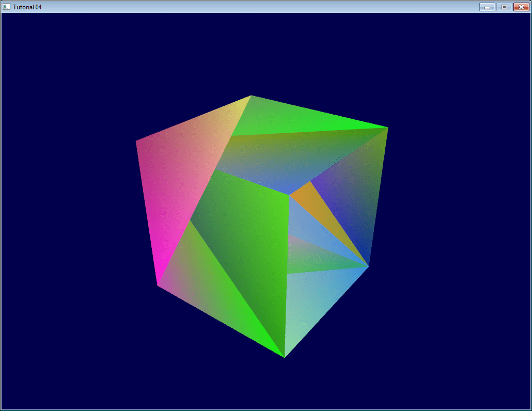Toggle the restore button state
Image resolution: width=532 pixels, height=411 pixels.
504,7
